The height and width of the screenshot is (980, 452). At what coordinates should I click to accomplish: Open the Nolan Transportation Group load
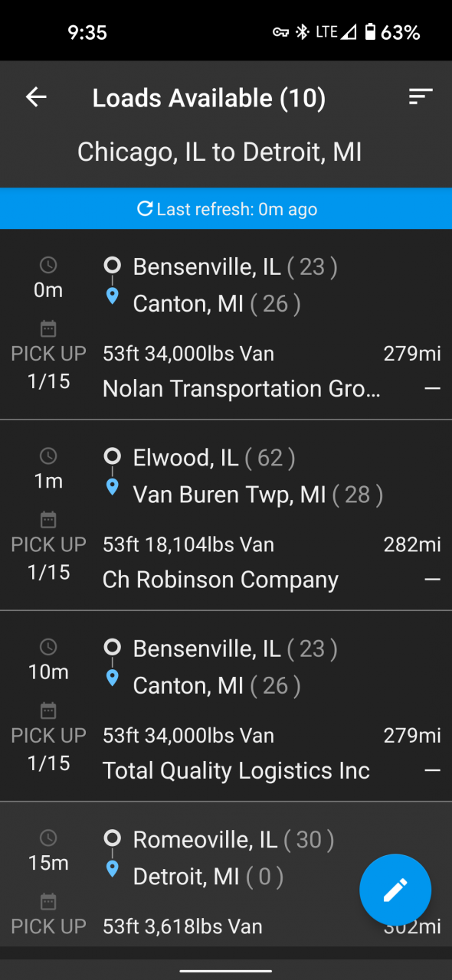(x=226, y=324)
